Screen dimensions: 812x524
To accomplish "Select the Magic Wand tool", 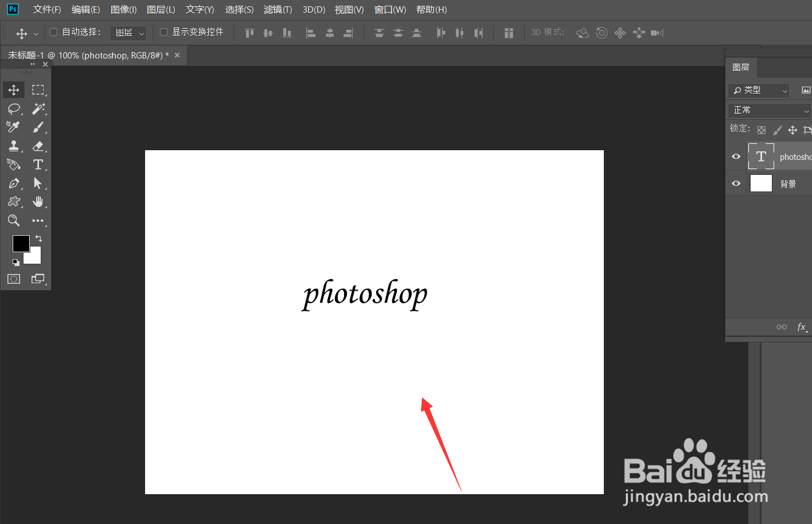I will click(x=38, y=108).
